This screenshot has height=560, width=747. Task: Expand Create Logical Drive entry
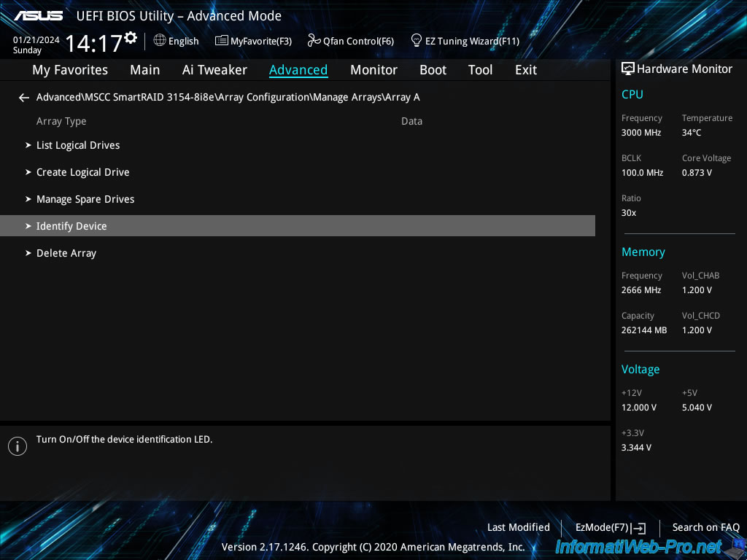click(82, 172)
